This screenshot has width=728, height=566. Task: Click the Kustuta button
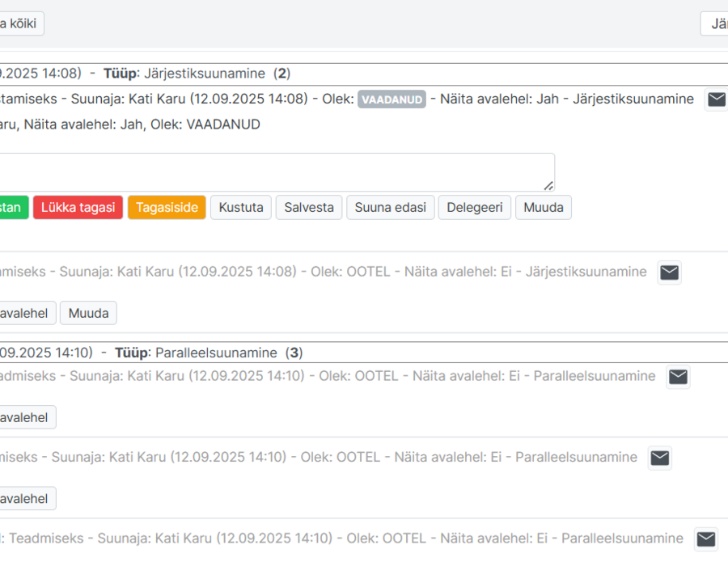241,207
